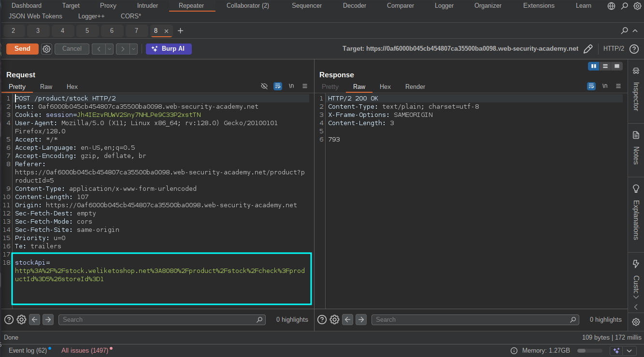Click the globe icon in top bar
Image resolution: width=644 pixels, height=357 pixels.
click(612, 6)
